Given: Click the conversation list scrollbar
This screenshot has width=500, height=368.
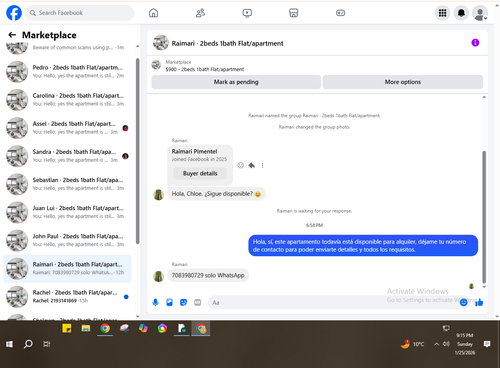Looking at the screenshot, I should click(138, 151).
